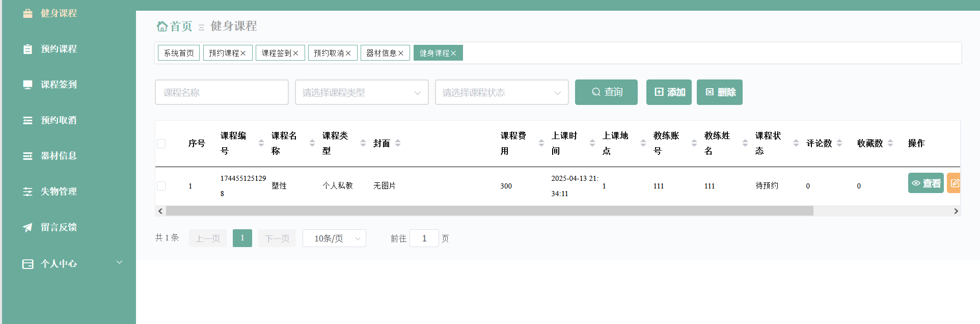
Task: Click the 预约取消 list sidebar icon
Action: tap(28, 120)
